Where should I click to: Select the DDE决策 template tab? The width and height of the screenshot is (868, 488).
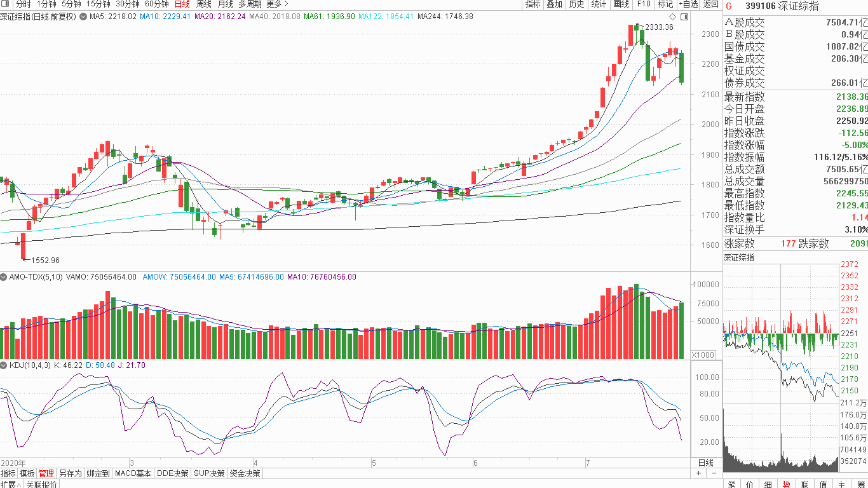[173, 473]
